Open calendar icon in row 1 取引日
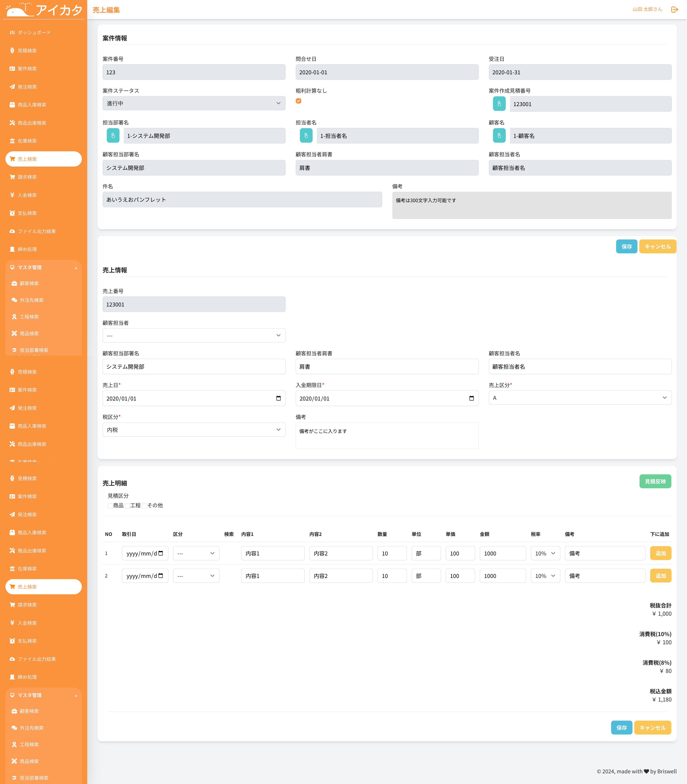The image size is (687, 784). point(161,553)
